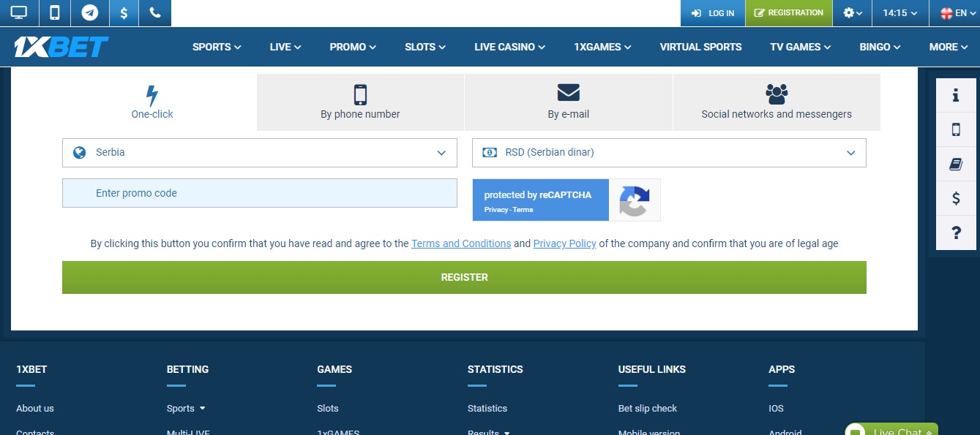Open the desktop app monitor icon
Image resolution: width=980 pixels, height=435 pixels.
point(19,13)
